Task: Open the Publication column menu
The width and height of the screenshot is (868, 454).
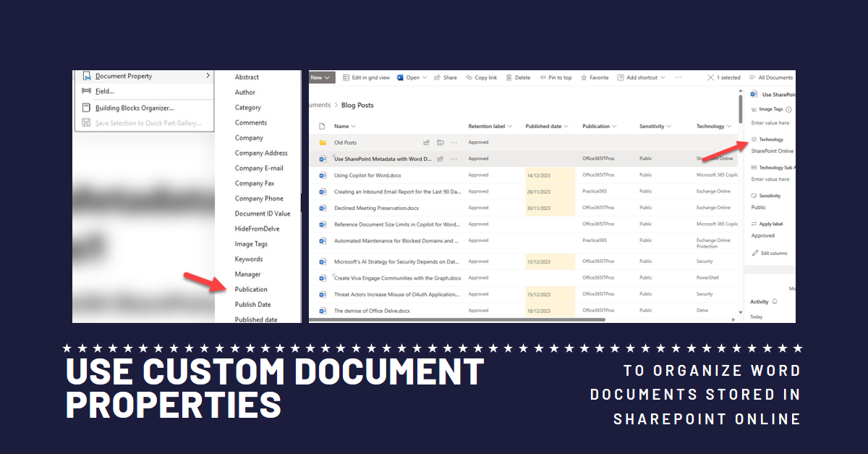Action: pyautogui.click(x=600, y=127)
